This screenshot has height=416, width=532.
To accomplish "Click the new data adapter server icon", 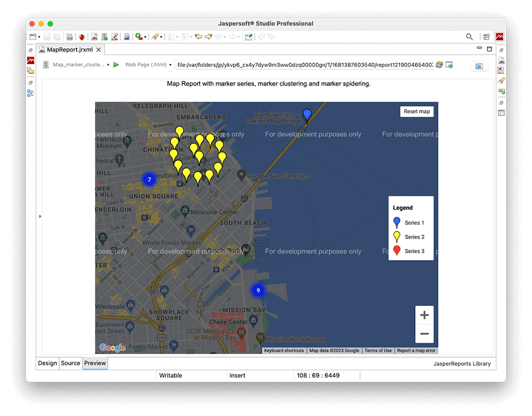I will pos(104,37).
